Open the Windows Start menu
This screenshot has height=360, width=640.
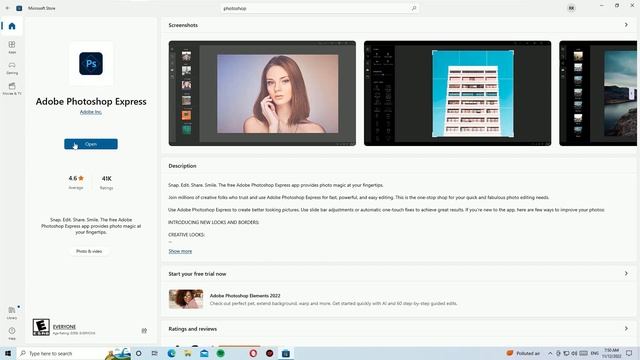pos(8,353)
